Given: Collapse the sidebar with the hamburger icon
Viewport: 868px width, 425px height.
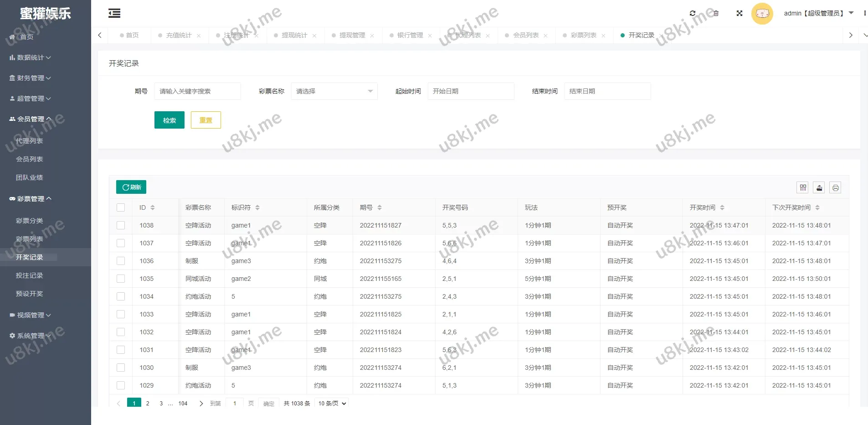Looking at the screenshot, I should [114, 14].
